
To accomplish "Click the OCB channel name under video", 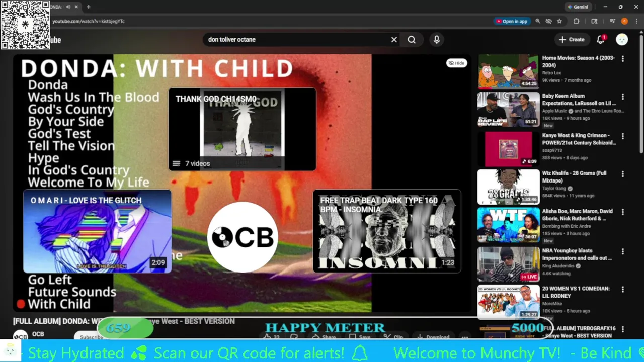I will pos(38,334).
